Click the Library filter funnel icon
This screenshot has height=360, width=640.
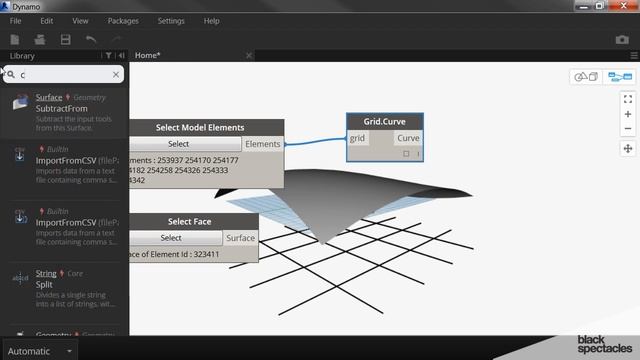[109, 56]
